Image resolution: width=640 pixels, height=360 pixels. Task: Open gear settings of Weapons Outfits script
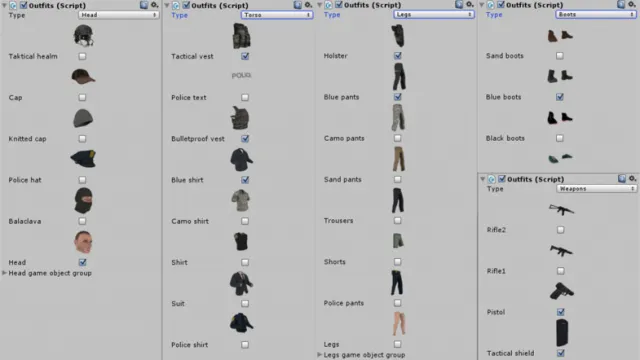[x=632, y=178]
